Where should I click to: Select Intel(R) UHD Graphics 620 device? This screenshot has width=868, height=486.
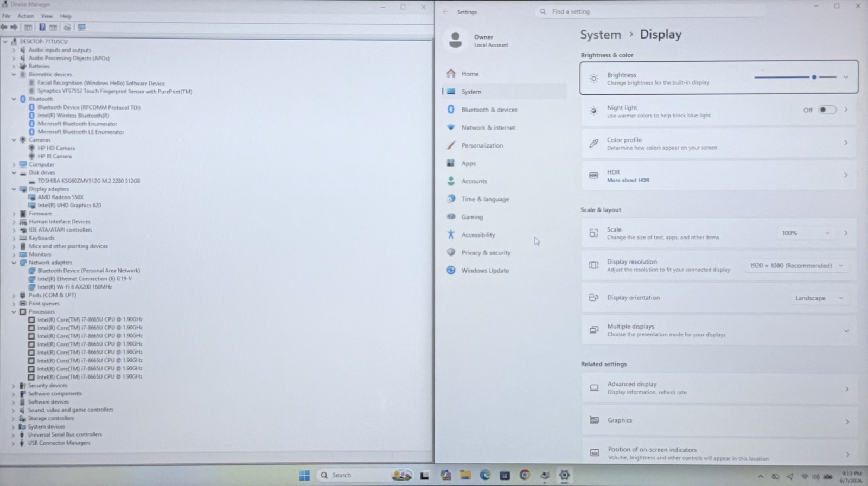(x=69, y=206)
